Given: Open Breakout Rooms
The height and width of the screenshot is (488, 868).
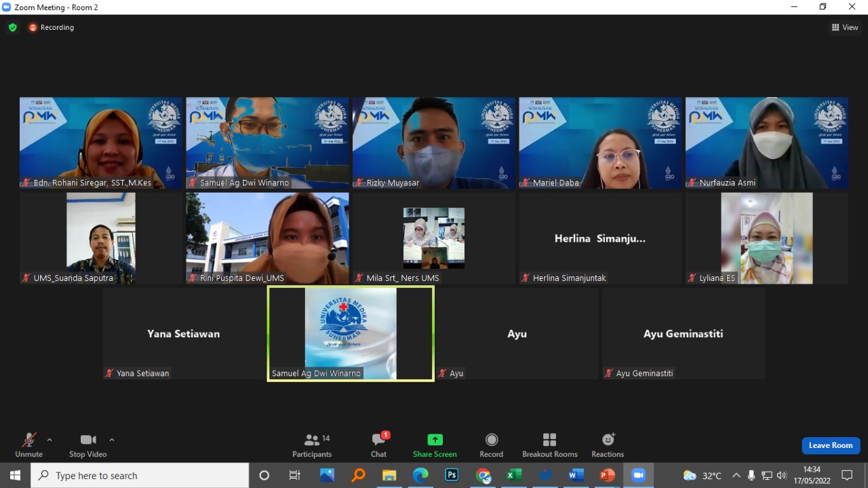Looking at the screenshot, I should point(549,445).
